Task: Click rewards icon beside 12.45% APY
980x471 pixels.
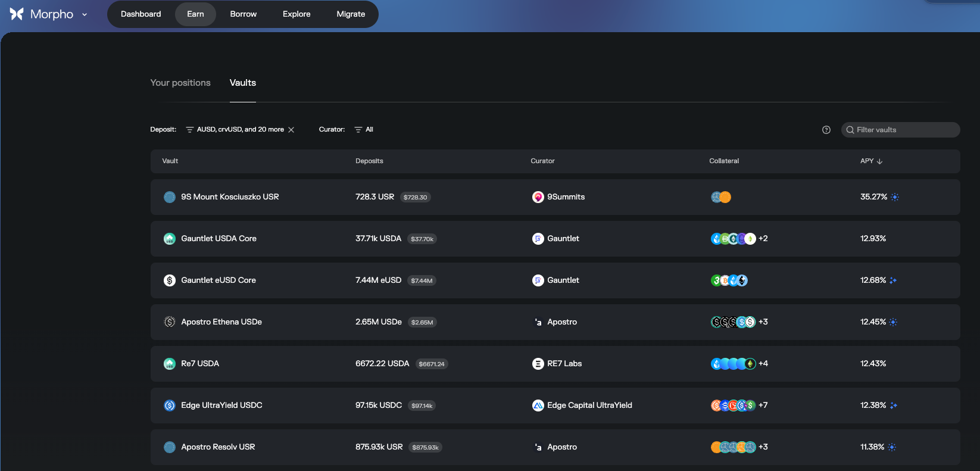Action: tap(893, 322)
